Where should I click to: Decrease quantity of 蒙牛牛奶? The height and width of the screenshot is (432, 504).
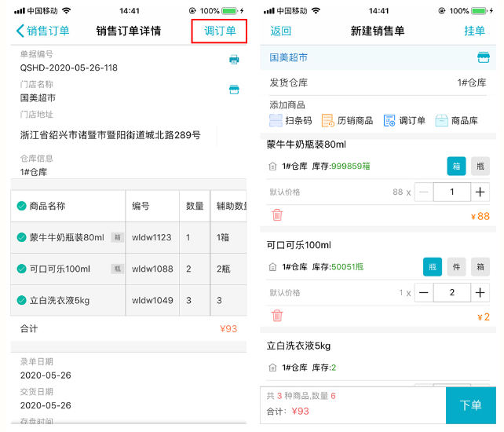point(424,192)
